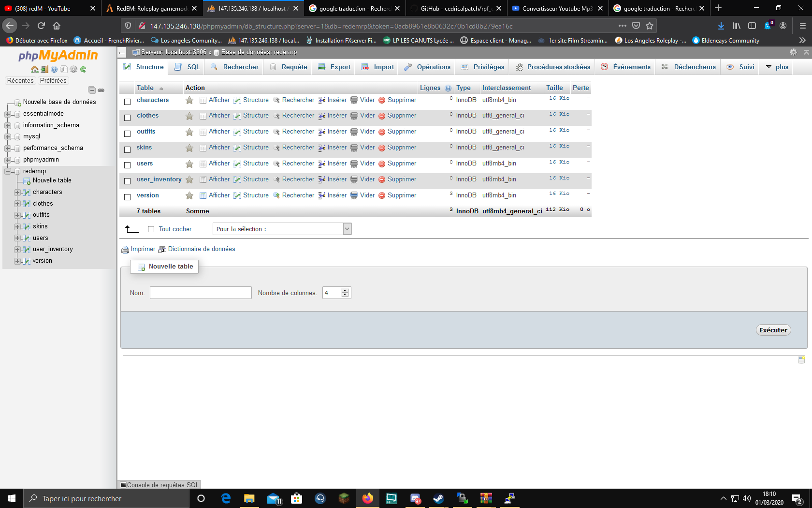This screenshot has width=812, height=508.
Task: Favorite the characters table star icon
Action: 189,100
